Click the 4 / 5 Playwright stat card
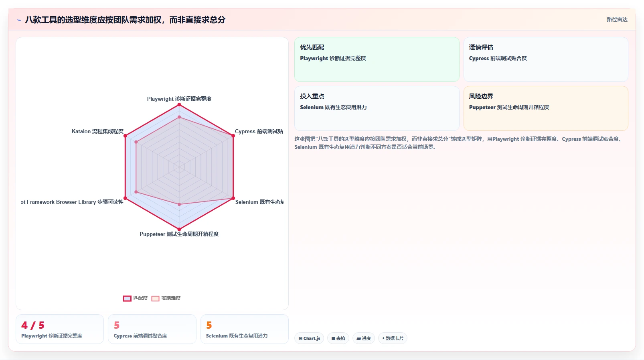The image size is (644, 360). 60,329
